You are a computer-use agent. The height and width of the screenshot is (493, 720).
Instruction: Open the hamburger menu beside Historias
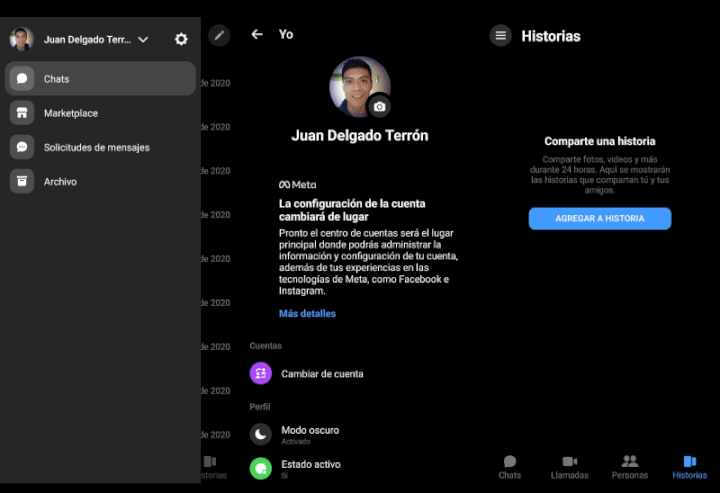click(x=501, y=35)
